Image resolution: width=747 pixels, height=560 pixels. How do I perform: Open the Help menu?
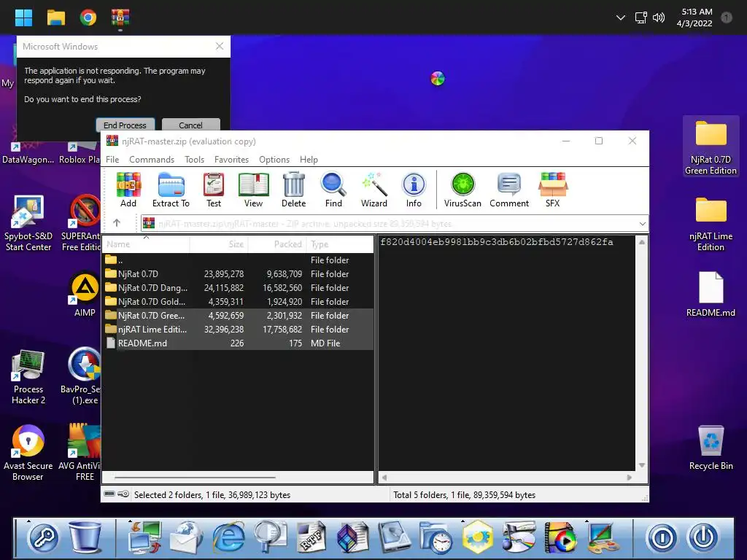click(x=309, y=160)
